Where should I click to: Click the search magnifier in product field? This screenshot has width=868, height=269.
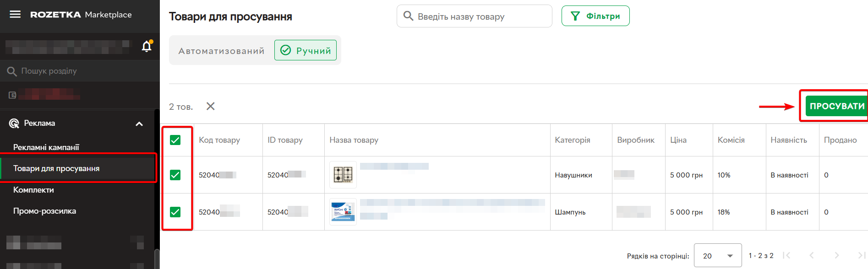point(408,16)
